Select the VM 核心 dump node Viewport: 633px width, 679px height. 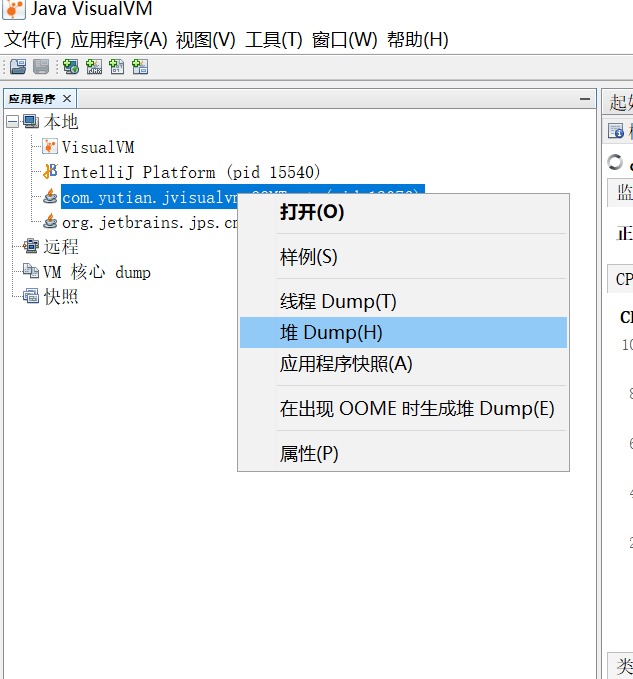pyautogui.click(x=96, y=272)
